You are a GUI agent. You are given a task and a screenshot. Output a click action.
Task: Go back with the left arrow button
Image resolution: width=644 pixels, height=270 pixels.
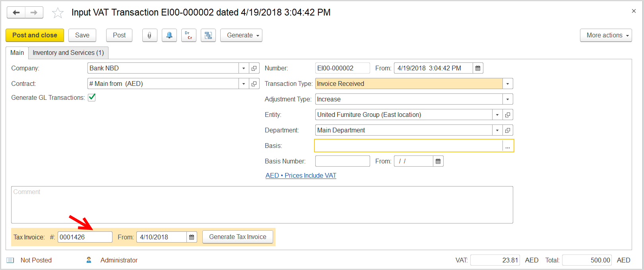coord(16,13)
